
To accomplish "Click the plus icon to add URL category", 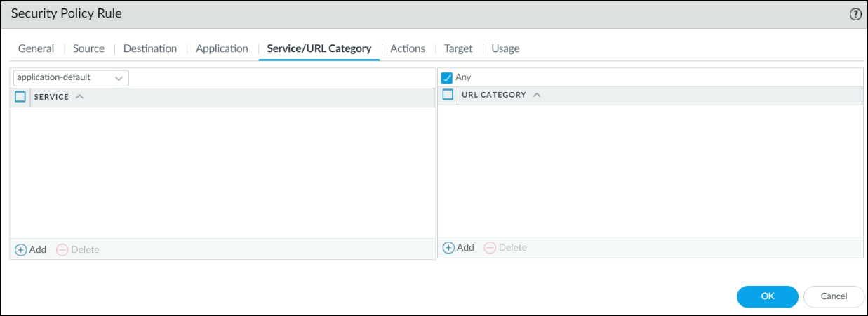I will pos(448,248).
